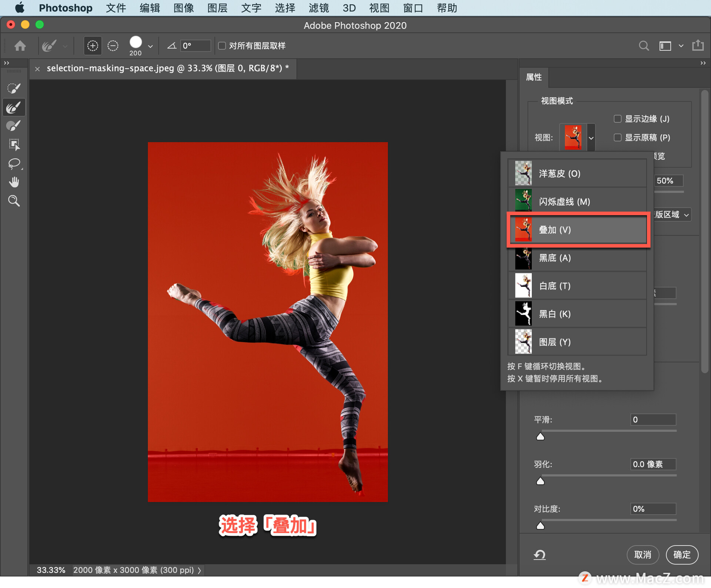Select 叠加 (V) view mode option

[578, 230]
